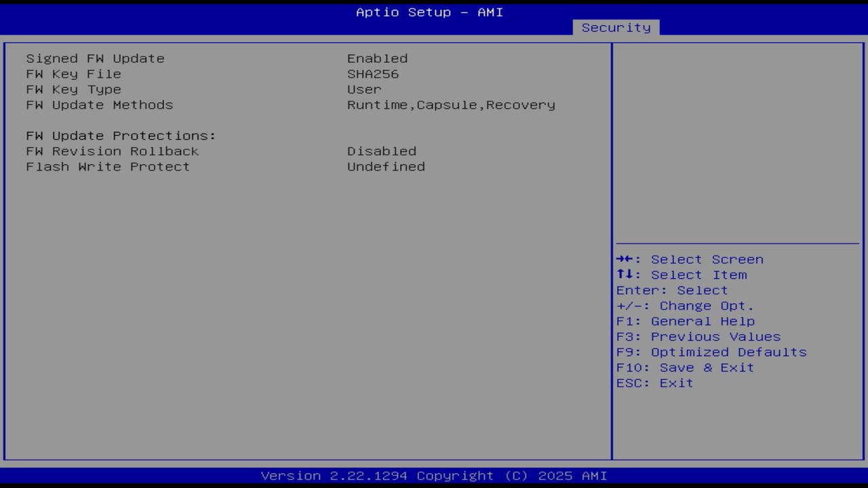The height and width of the screenshot is (488, 868).
Task: Click F1: General Help entry
Action: [686, 321]
